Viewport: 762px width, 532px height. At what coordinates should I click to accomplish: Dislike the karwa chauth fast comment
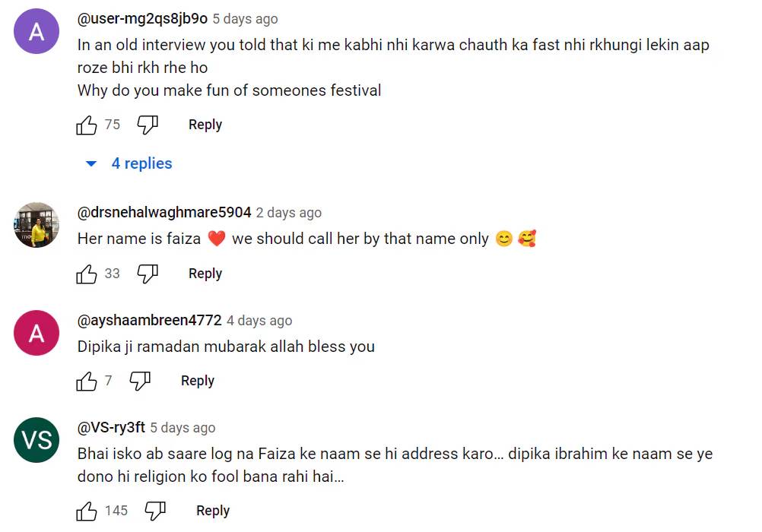(147, 125)
